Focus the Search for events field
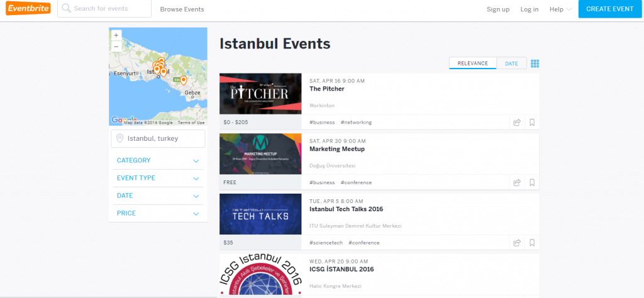The width and height of the screenshot is (644, 298). (x=104, y=9)
